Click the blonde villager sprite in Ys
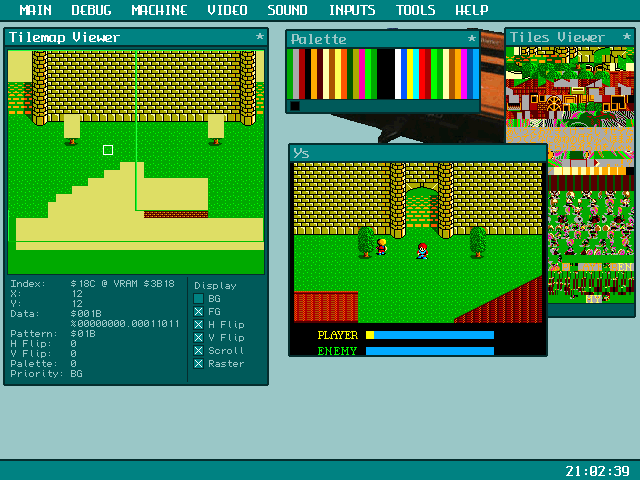The width and height of the screenshot is (640, 480). point(382,247)
